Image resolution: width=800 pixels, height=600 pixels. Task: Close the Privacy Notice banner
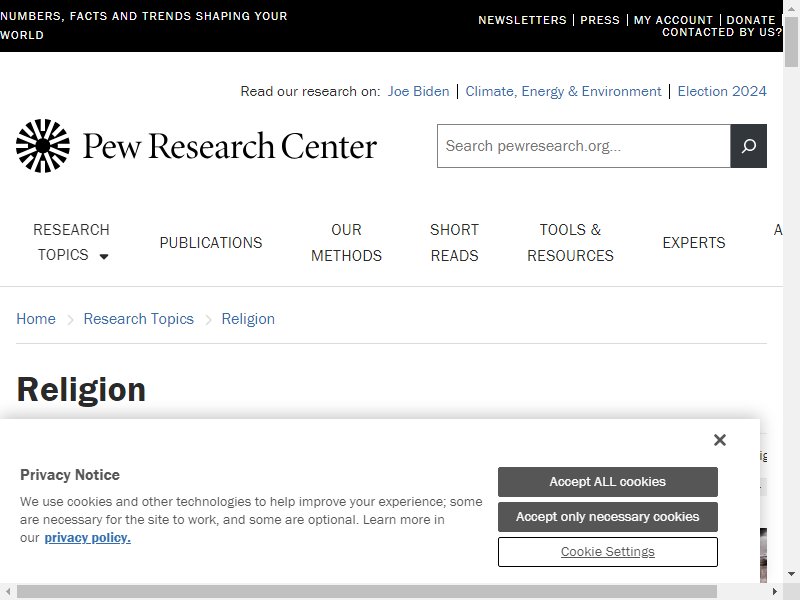coord(719,440)
